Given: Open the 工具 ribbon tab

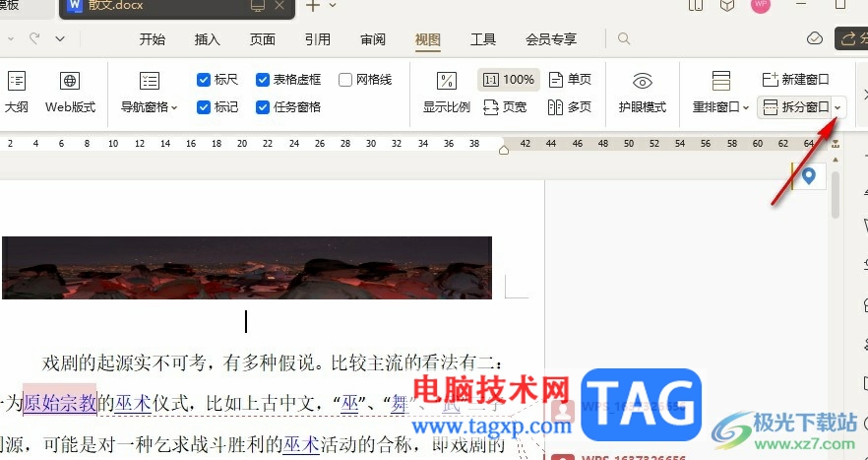Looking at the screenshot, I should [482, 39].
